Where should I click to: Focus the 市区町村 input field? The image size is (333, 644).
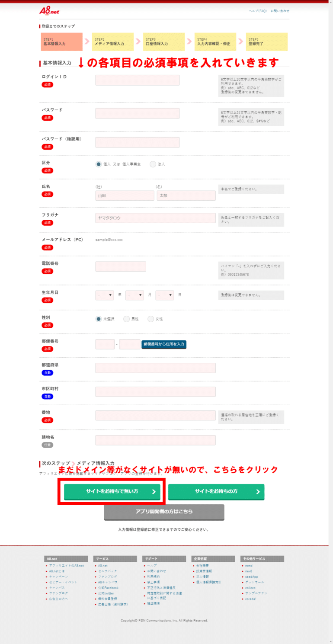coord(155,392)
